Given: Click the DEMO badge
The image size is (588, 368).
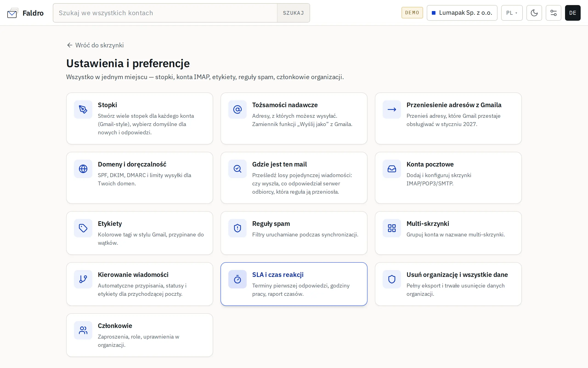Looking at the screenshot, I should pos(412,13).
